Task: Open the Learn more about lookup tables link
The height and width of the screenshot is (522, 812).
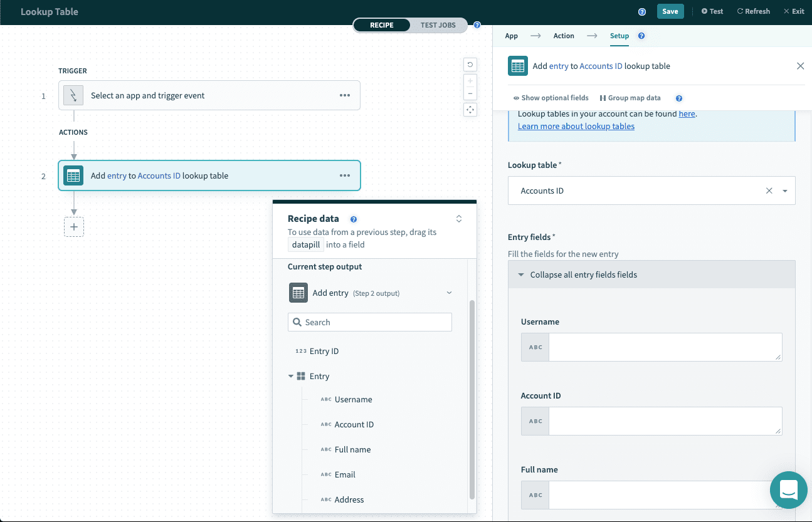Action: pos(576,126)
